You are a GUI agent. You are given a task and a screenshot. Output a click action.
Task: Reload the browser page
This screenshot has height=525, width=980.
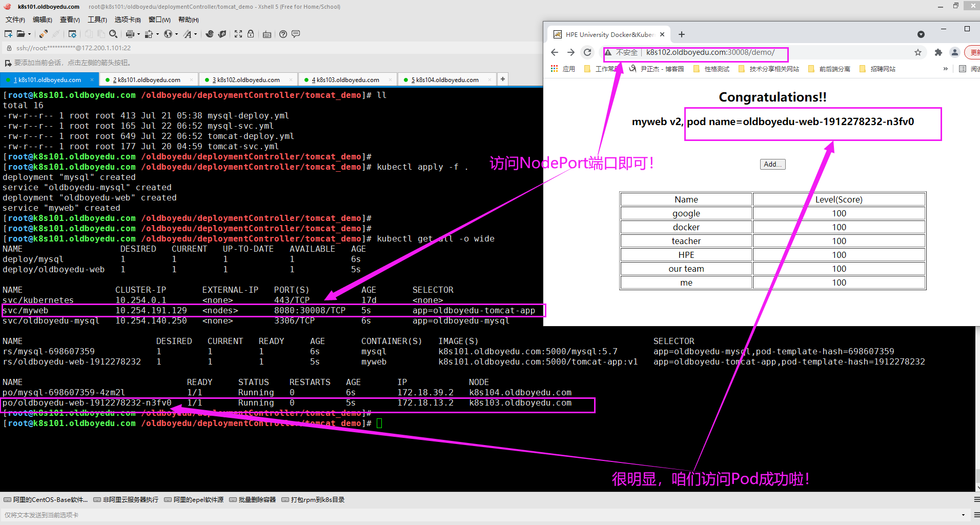(587, 52)
